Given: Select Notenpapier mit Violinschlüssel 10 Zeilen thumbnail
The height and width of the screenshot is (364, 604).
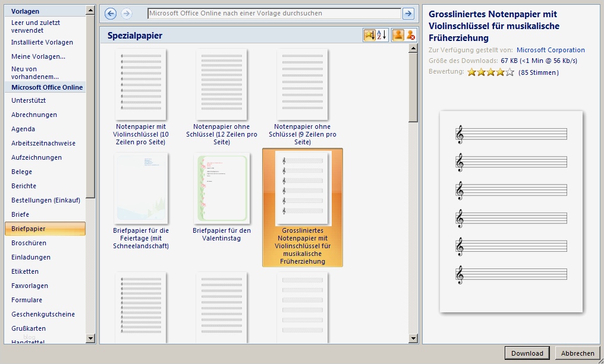Looking at the screenshot, I should (141, 84).
